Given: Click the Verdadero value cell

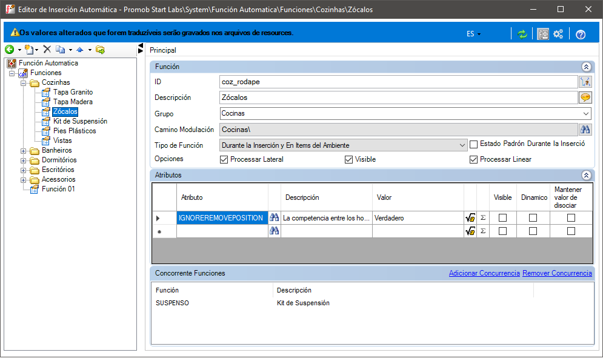Looking at the screenshot, I should pyautogui.click(x=418, y=218).
